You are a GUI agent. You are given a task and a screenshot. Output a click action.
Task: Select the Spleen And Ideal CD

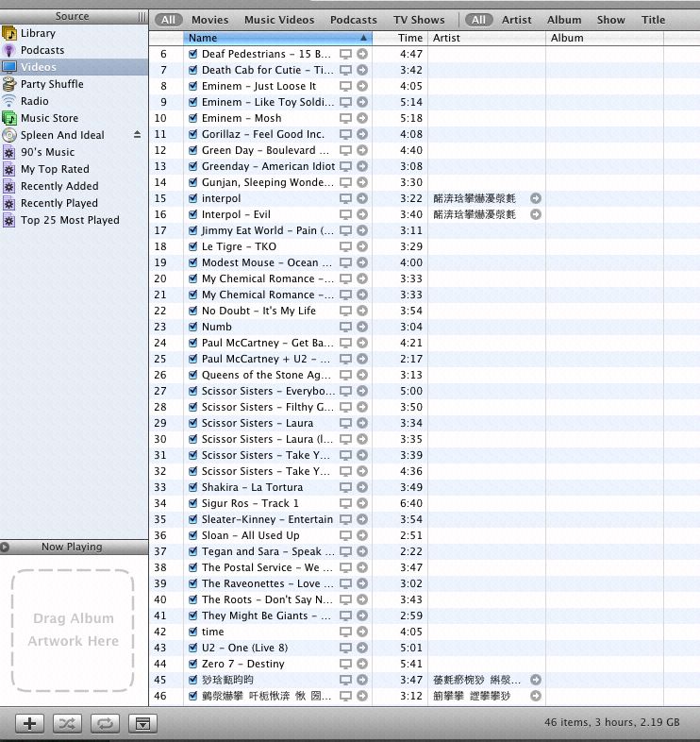click(x=62, y=135)
